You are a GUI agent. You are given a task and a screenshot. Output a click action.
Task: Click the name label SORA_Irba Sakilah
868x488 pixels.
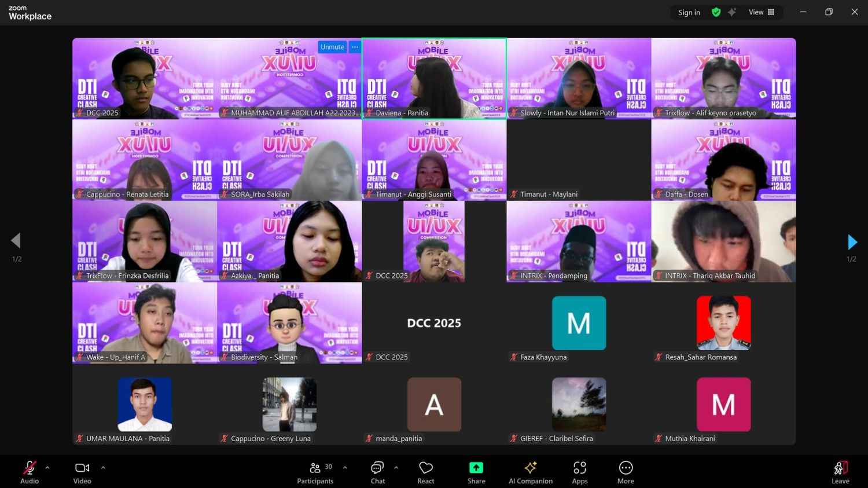(260, 195)
